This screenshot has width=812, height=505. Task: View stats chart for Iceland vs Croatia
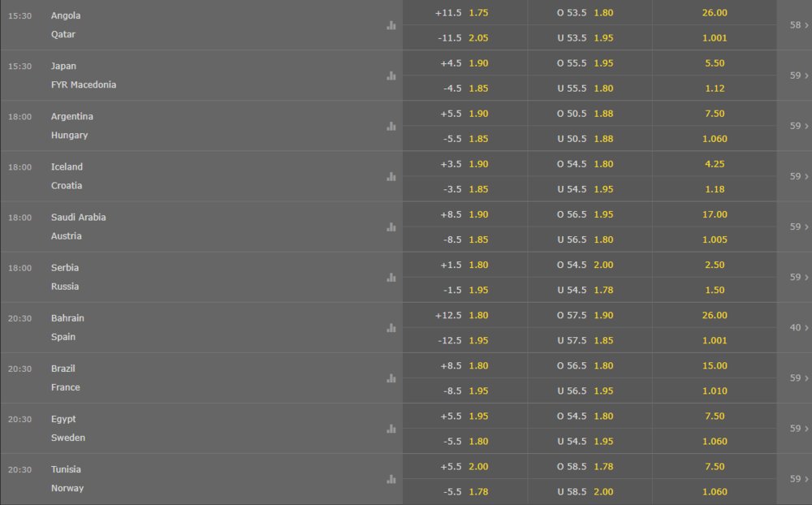[x=391, y=177]
